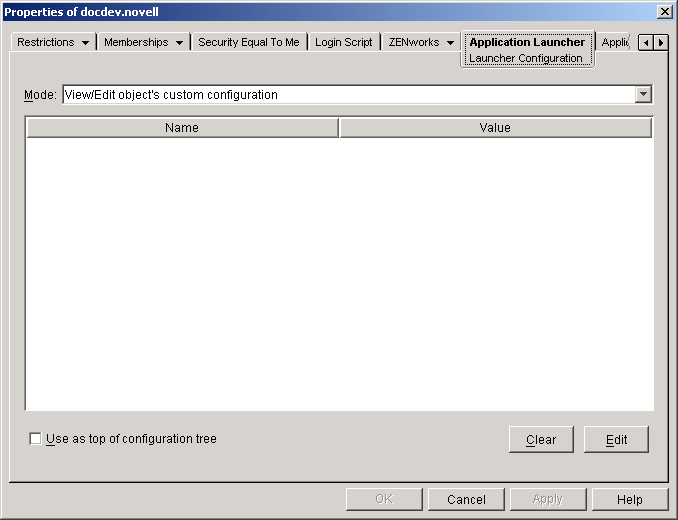Click the Launcher Configuration subpage label
This screenshot has height=520, width=678.
click(526, 58)
